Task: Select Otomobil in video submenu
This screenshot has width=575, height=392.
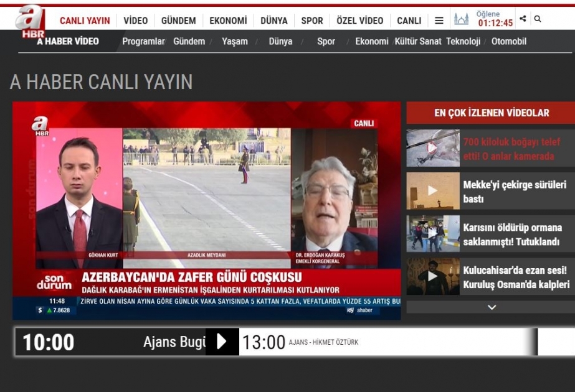Action: point(508,42)
